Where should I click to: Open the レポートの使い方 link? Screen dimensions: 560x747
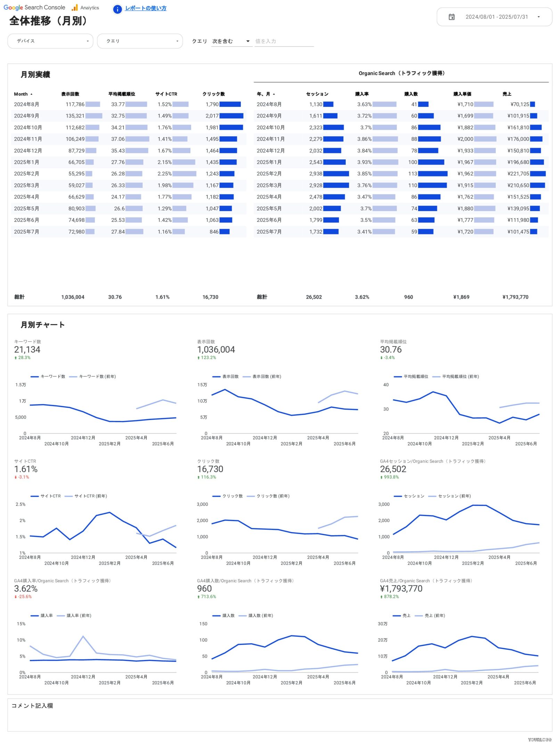click(x=146, y=8)
